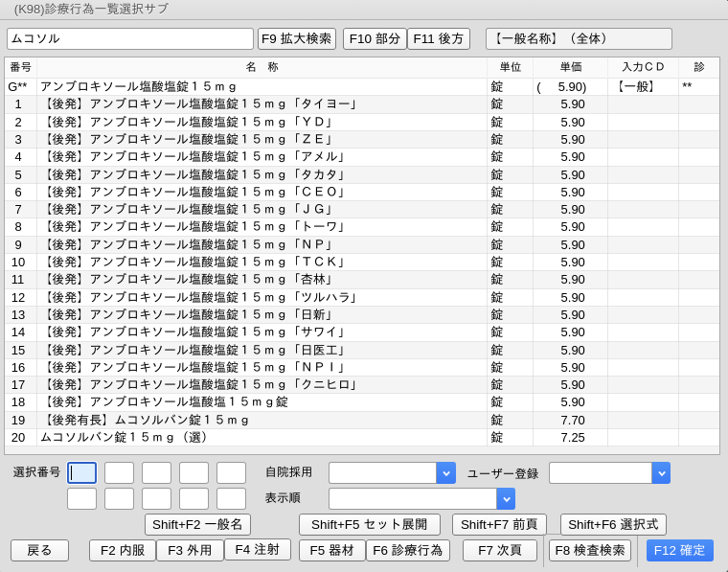Choose row 1 「タイヨー」 ambroxol entry

261,103
